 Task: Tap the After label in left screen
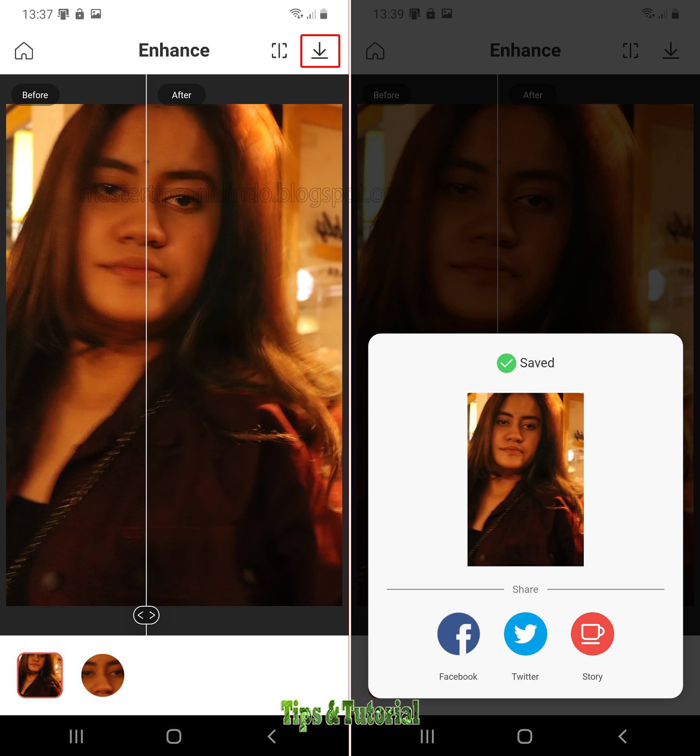click(182, 95)
